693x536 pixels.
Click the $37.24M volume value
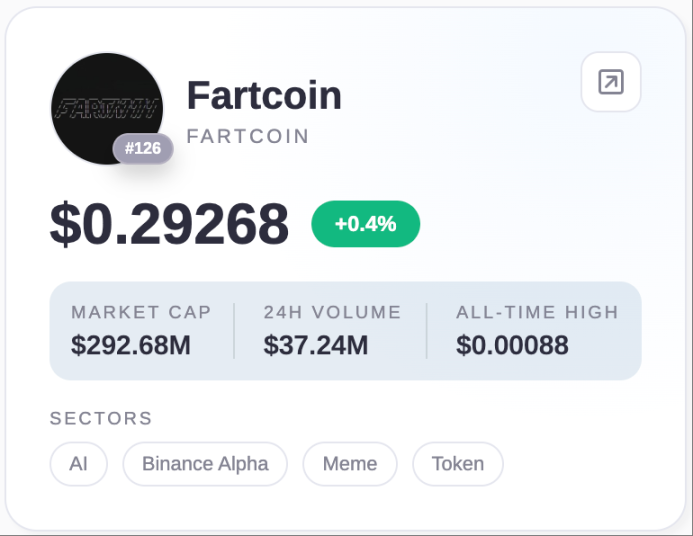(x=316, y=346)
